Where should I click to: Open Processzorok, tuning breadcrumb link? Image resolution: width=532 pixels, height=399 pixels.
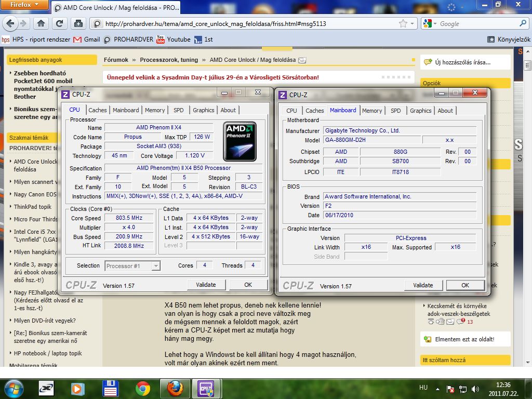169,60
